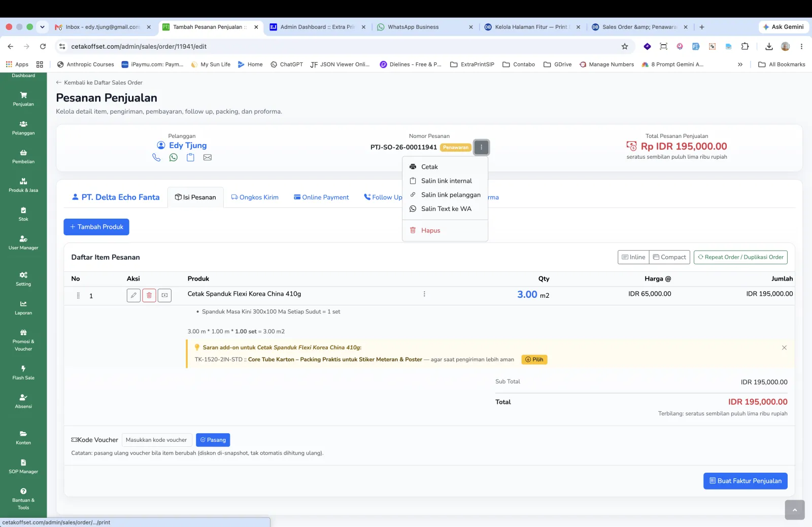Choose Salin Text ke WA menu entry

(x=445, y=209)
